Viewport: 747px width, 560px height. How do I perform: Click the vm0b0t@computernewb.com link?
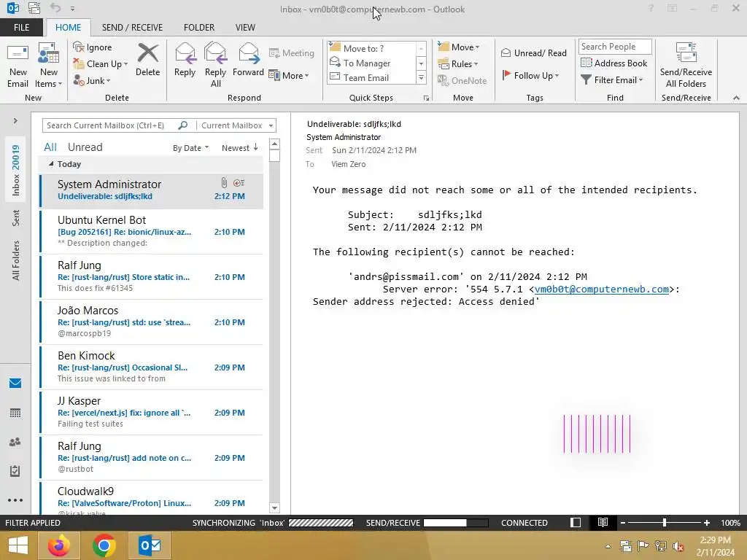coord(601,289)
